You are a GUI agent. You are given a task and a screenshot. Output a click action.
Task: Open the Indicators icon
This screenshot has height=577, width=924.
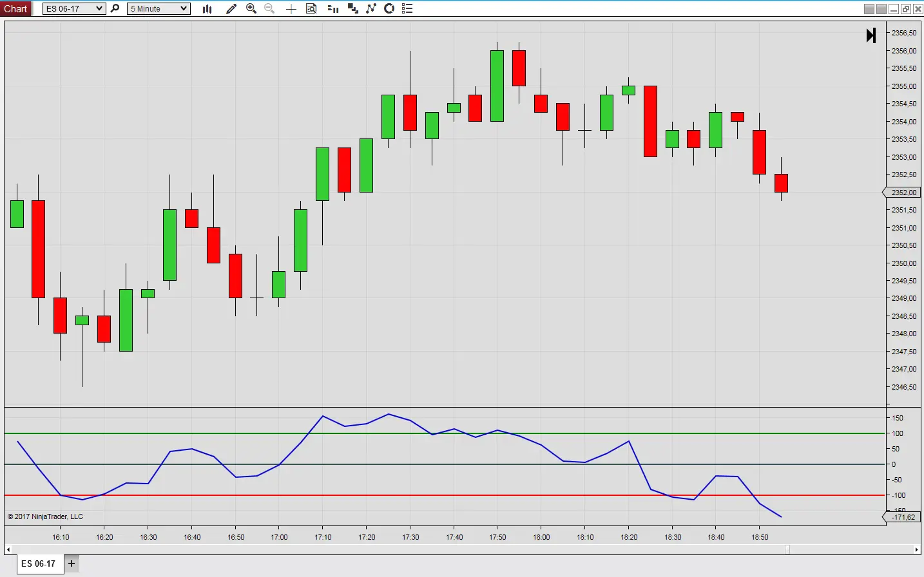pyautogui.click(x=371, y=8)
